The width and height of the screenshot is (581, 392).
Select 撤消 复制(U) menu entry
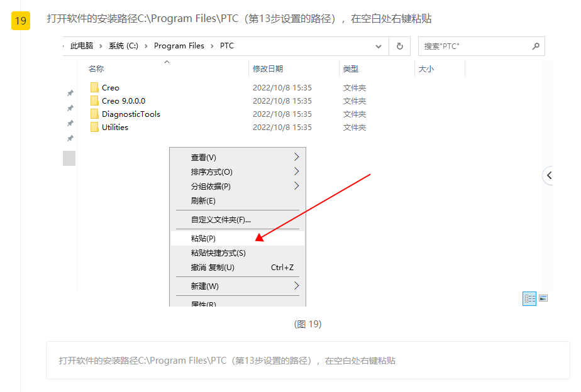point(238,267)
